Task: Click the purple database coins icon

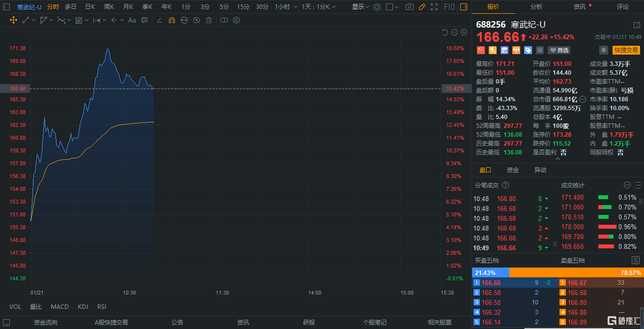Action: (x=504, y=50)
